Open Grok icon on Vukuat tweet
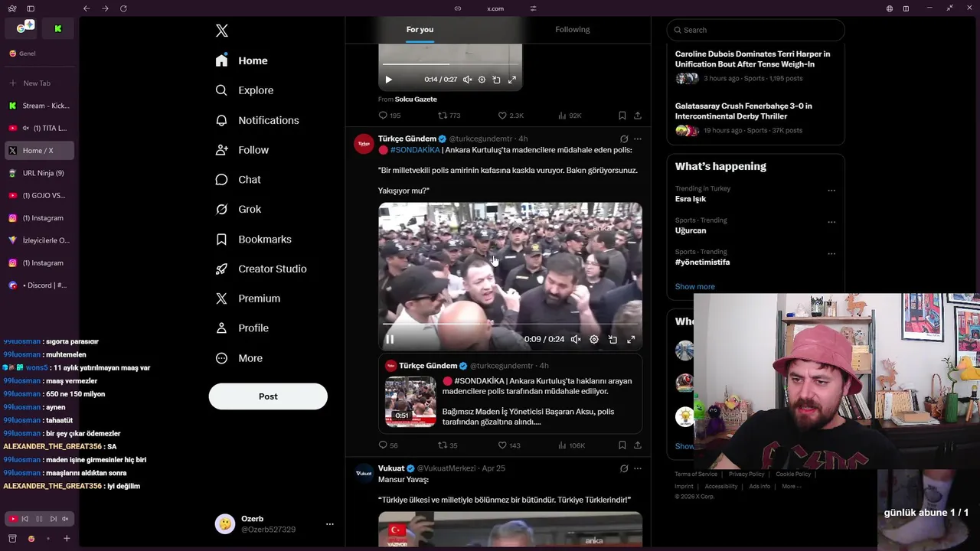This screenshot has width=980, height=551. 624,468
